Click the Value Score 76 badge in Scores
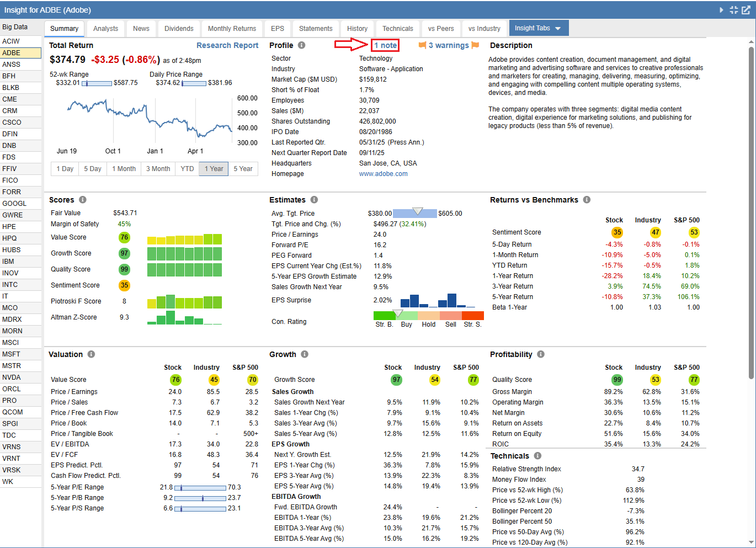Viewport: 756px width, 548px height. pos(124,237)
